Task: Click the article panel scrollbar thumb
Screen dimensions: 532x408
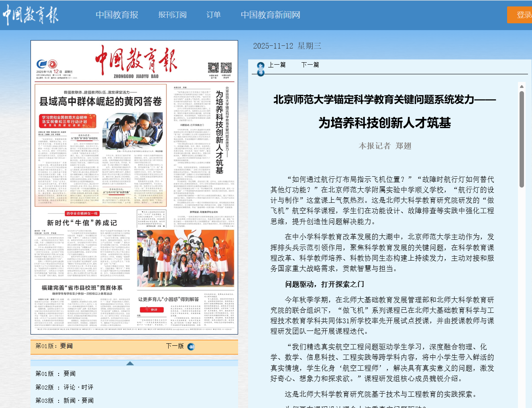Action: pos(522,139)
